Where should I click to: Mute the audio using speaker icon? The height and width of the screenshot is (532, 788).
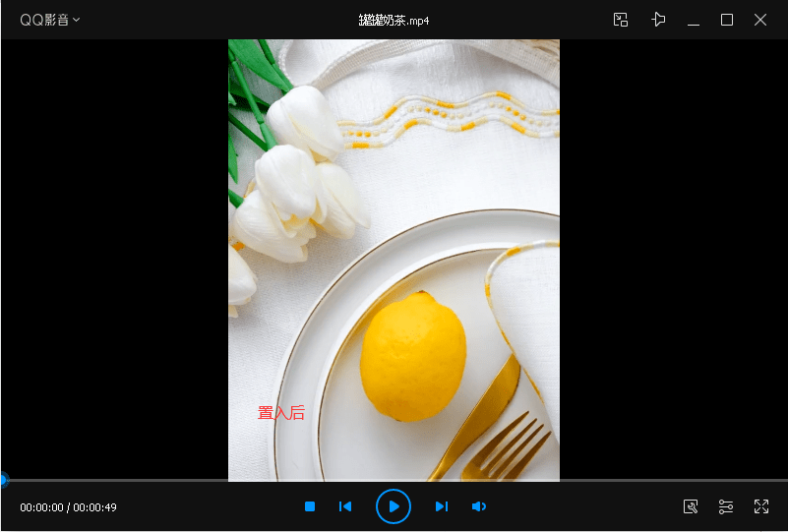coord(479,506)
